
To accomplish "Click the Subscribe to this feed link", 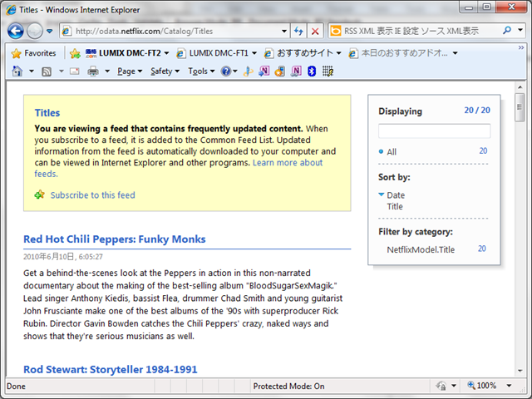I will coord(92,195).
